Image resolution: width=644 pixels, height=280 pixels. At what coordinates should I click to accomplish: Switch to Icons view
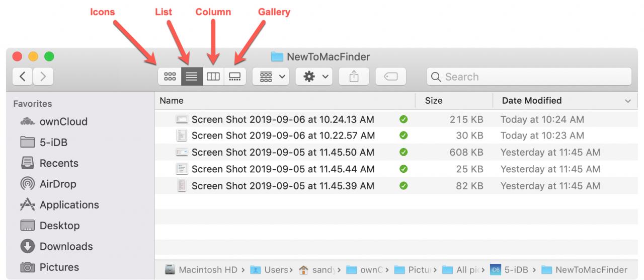(170, 77)
